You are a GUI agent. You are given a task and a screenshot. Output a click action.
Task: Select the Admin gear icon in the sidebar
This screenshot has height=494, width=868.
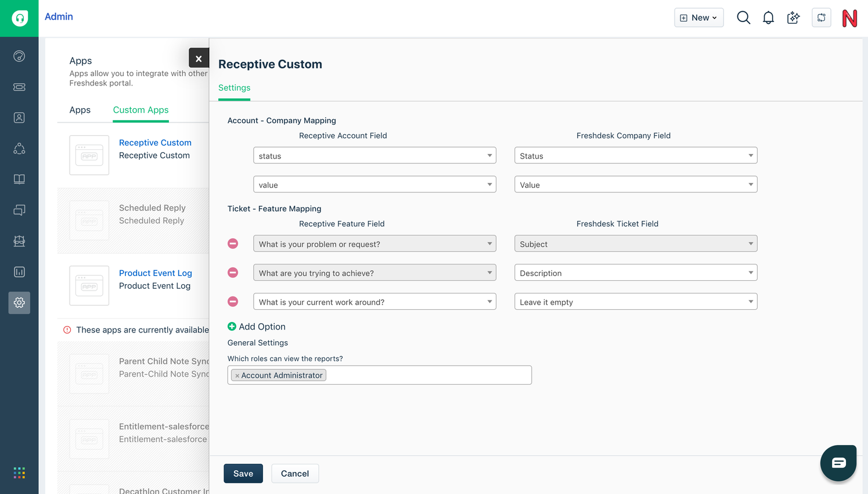pos(19,303)
